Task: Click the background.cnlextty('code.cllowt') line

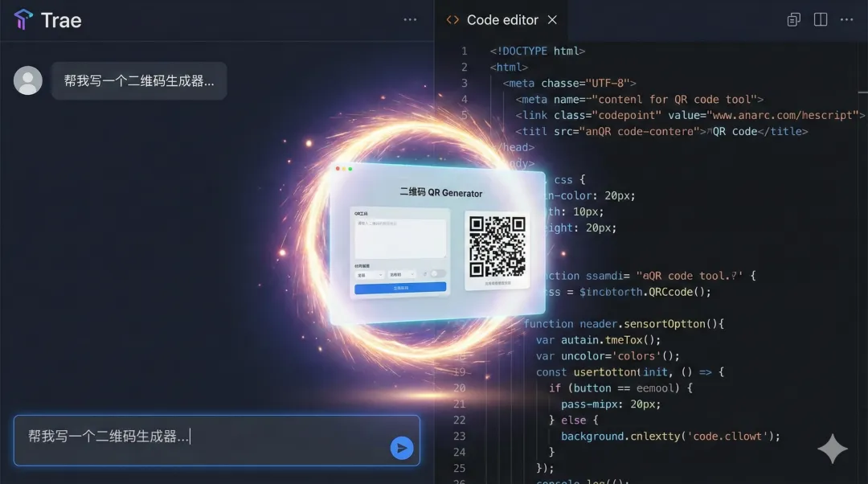Action: pyautogui.click(x=670, y=437)
